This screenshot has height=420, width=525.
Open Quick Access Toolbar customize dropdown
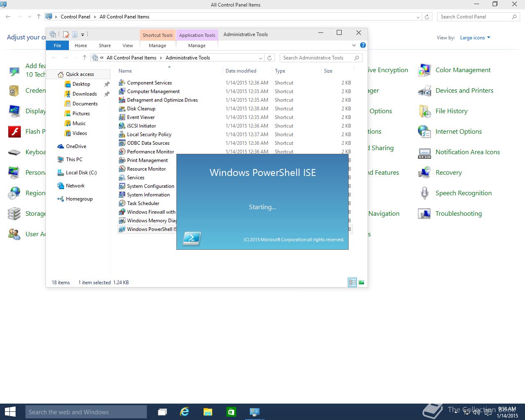[82, 34]
